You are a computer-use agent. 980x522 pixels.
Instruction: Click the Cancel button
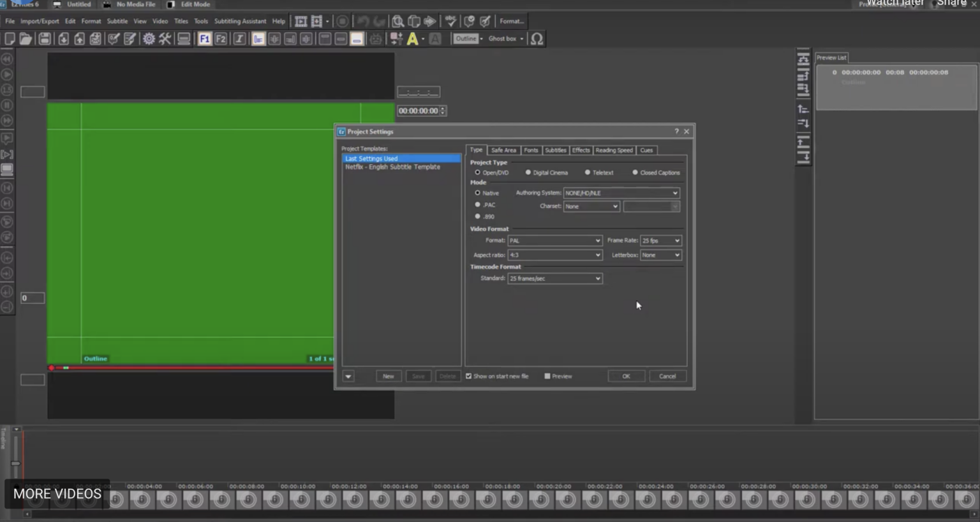pos(667,376)
